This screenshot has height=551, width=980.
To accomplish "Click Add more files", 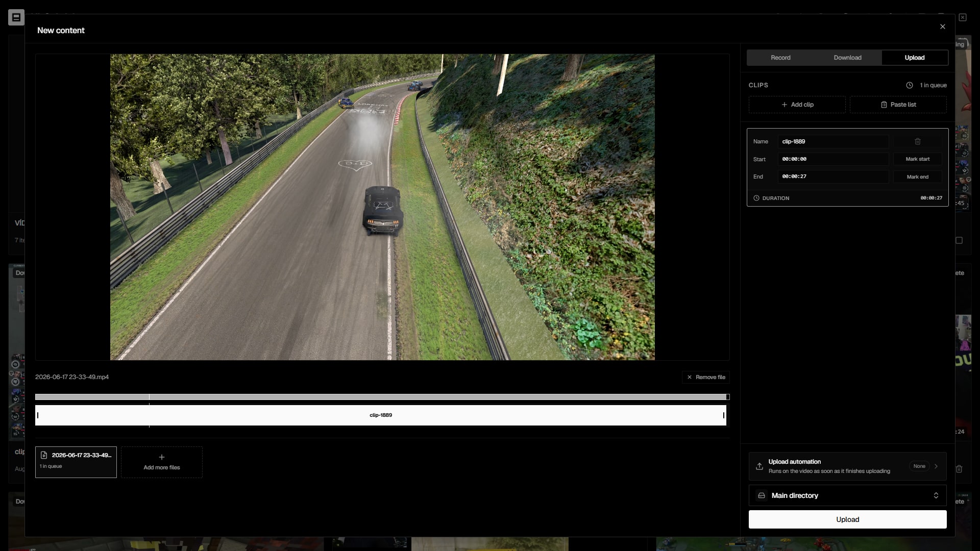I will pyautogui.click(x=162, y=462).
